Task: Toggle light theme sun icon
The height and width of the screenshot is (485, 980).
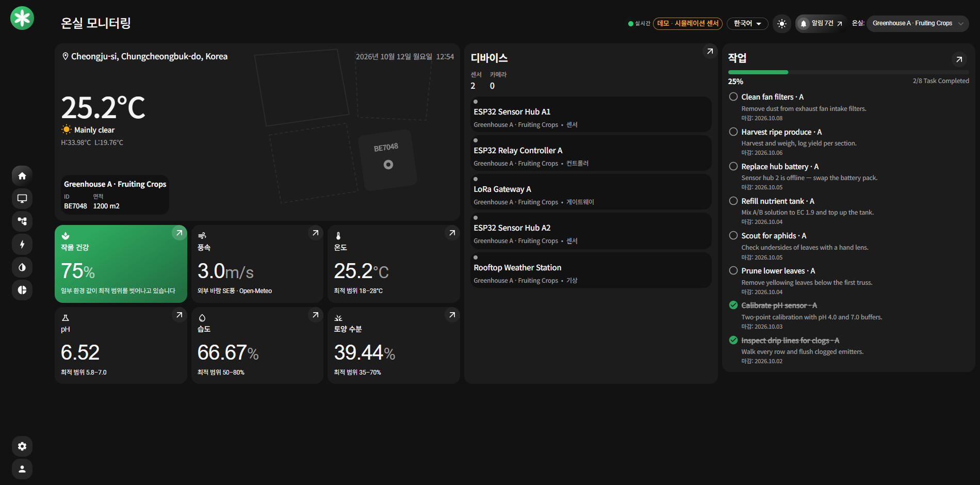Action: tap(782, 24)
